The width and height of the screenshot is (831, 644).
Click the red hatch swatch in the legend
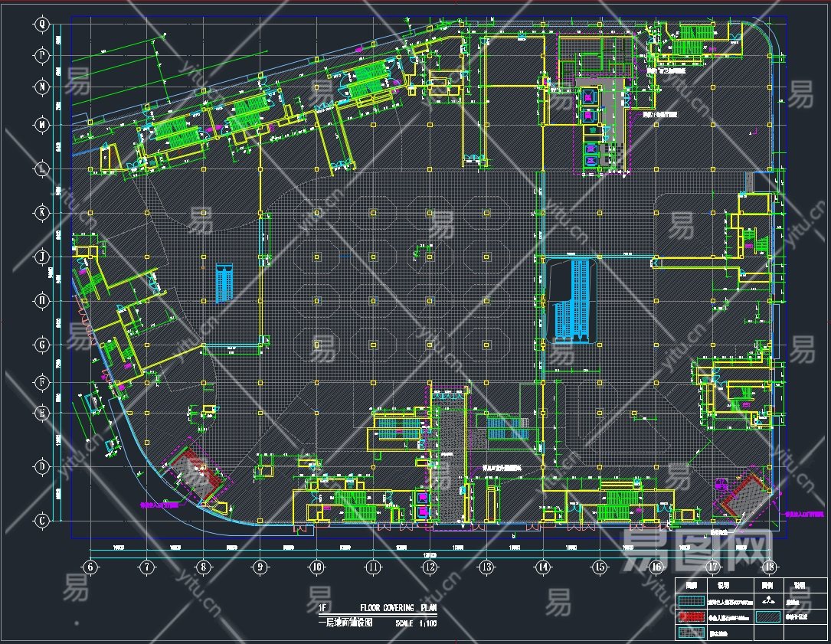point(692,617)
